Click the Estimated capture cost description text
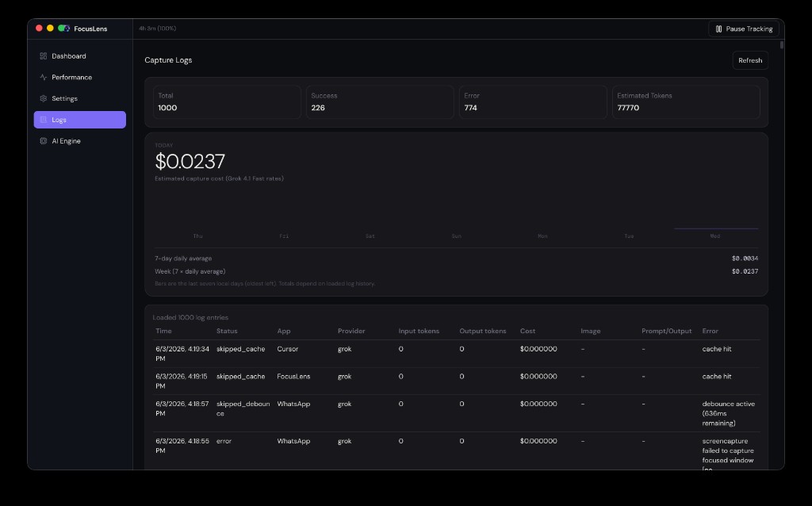 tap(219, 178)
